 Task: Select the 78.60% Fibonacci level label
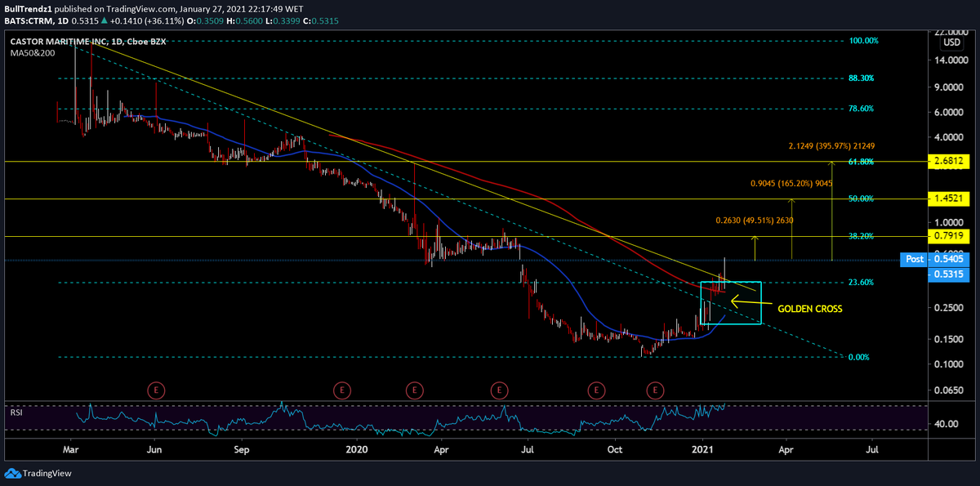(862, 109)
